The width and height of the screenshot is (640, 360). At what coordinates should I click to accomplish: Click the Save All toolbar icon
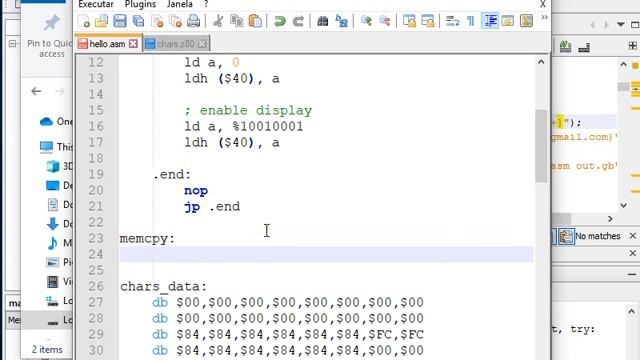[x=138, y=21]
